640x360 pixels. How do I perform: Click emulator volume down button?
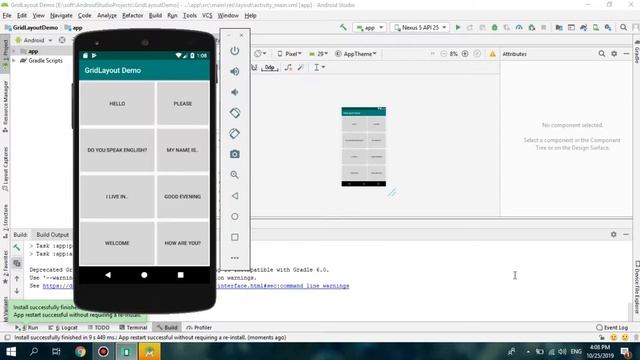235,92
